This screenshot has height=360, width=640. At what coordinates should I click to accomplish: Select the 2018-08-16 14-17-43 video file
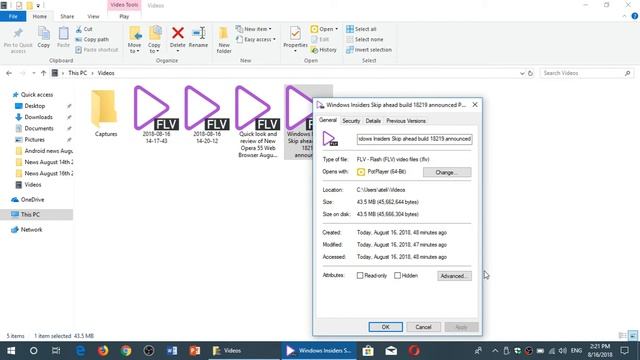pyautogui.click(x=156, y=115)
